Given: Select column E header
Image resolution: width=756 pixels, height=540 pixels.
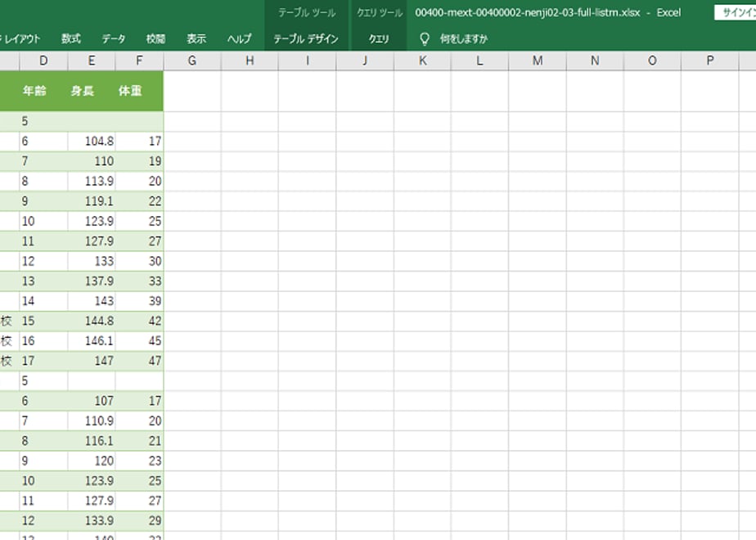Looking at the screenshot, I should [91, 61].
